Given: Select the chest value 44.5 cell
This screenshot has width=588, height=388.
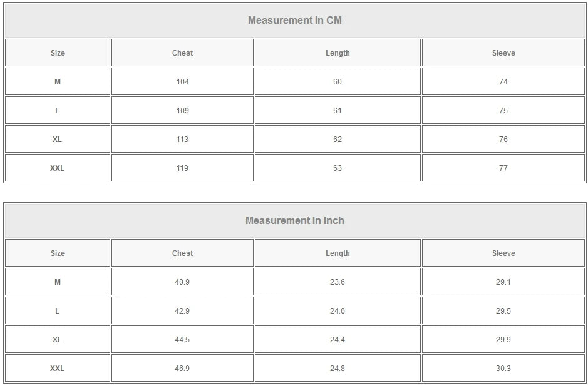Looking at the screenshot, I should coord(182,340).
